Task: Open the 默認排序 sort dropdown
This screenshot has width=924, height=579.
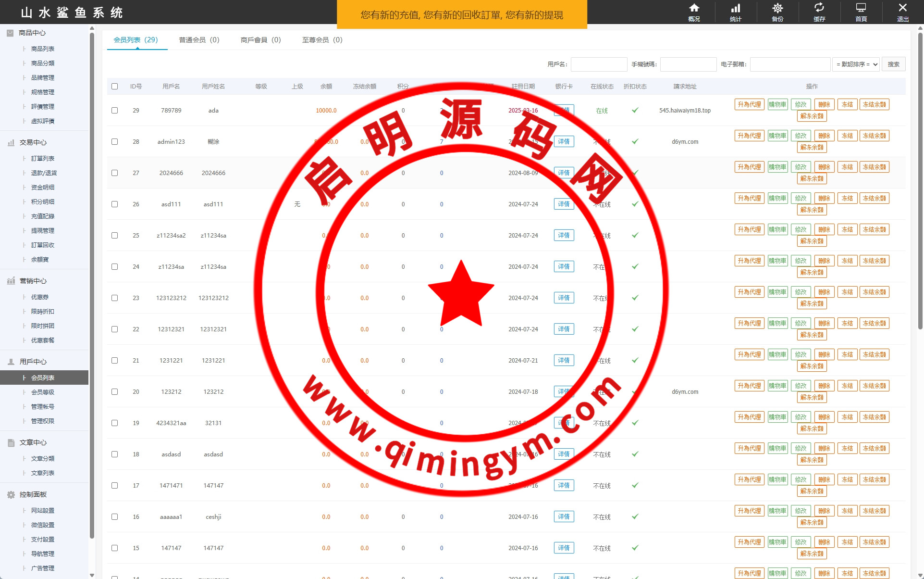Action: click(x=856, y=64)
